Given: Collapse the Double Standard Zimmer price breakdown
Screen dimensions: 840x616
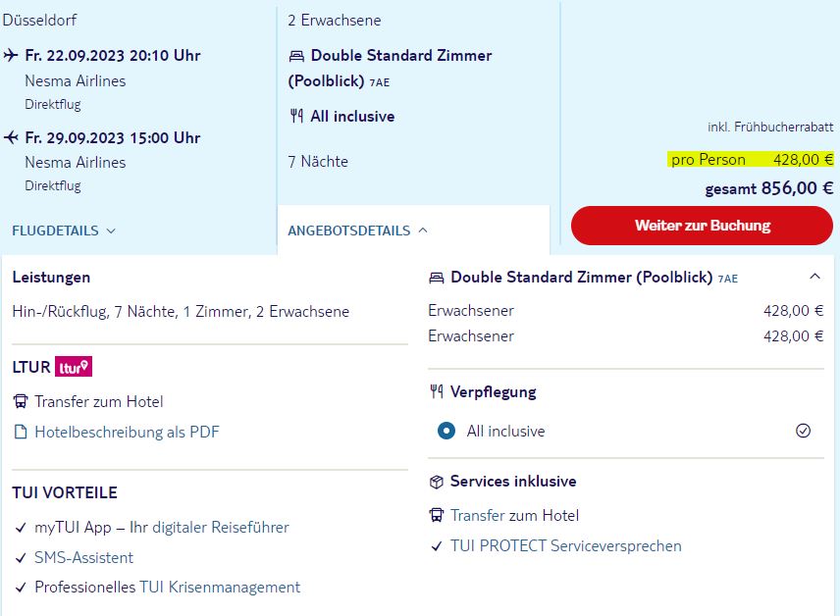Looking at the screenshot, I should pos(814,277).
